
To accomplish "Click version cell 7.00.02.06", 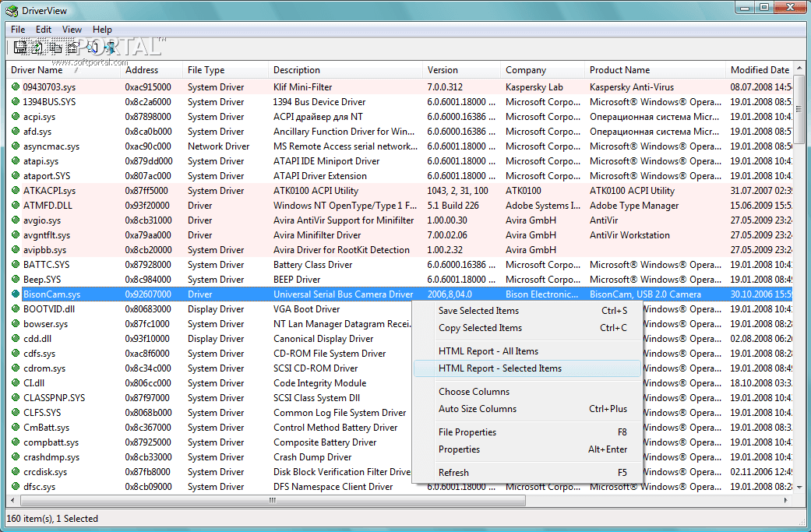I will [x=447, y=235].
